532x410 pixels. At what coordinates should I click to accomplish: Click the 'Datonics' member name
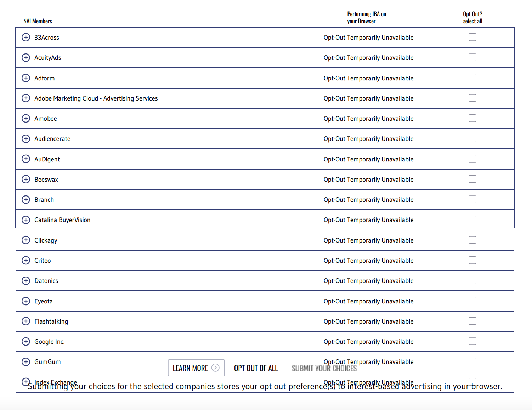[46, 281]
